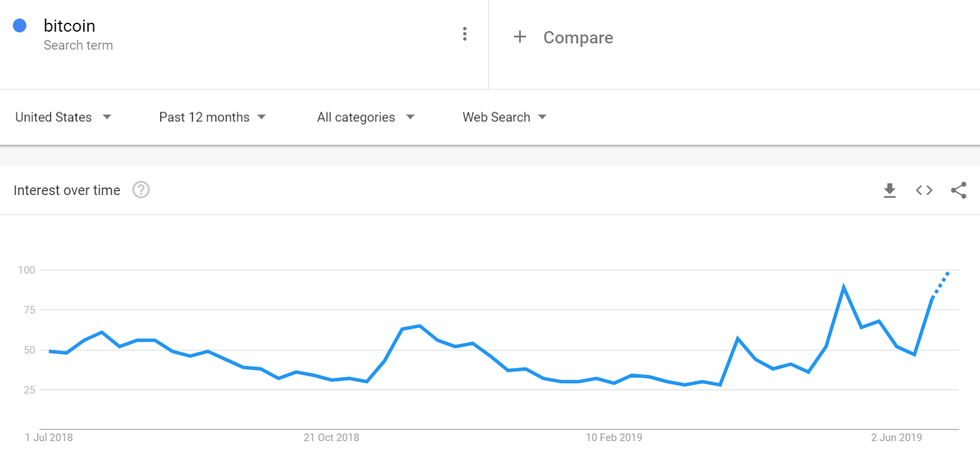
Task: Expand the All categories dropdown
Action: coord(366,117)
